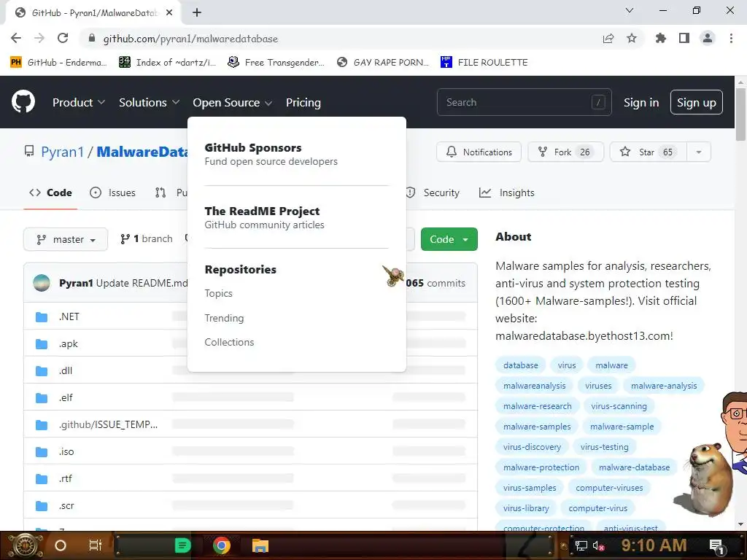Screen dimensions: 747x560
Task: Open GitHub - Enderma... bookmark
Action: click(58, 63)
